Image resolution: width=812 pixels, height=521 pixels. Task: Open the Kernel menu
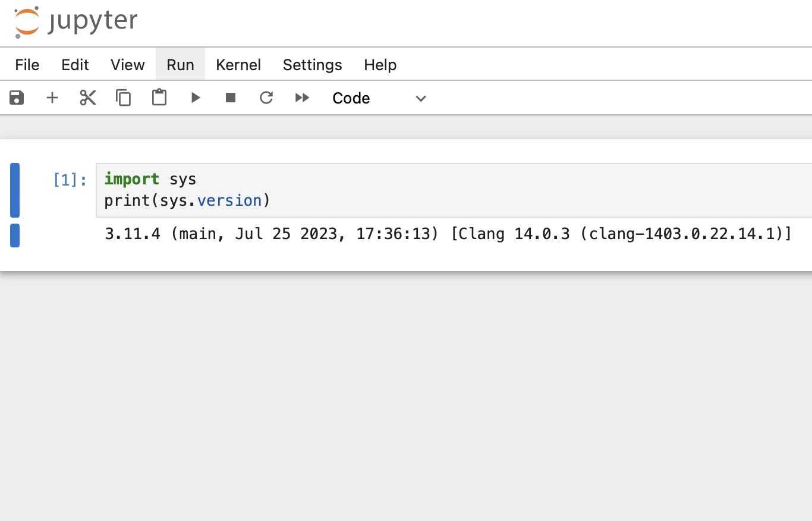[238, 65]
